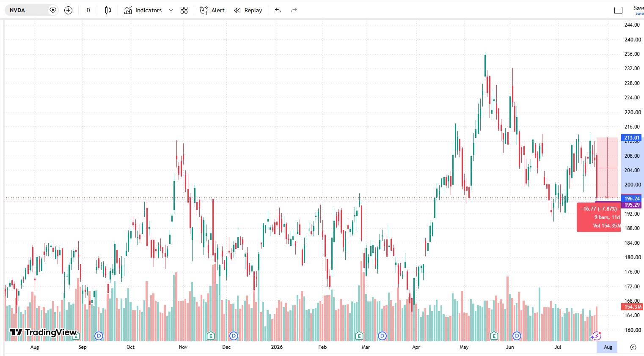Image resolution: width=644 pixels, height=356 pixels.
Task: Click the lightning bolt marker near late July
Action: coord(596,336)
